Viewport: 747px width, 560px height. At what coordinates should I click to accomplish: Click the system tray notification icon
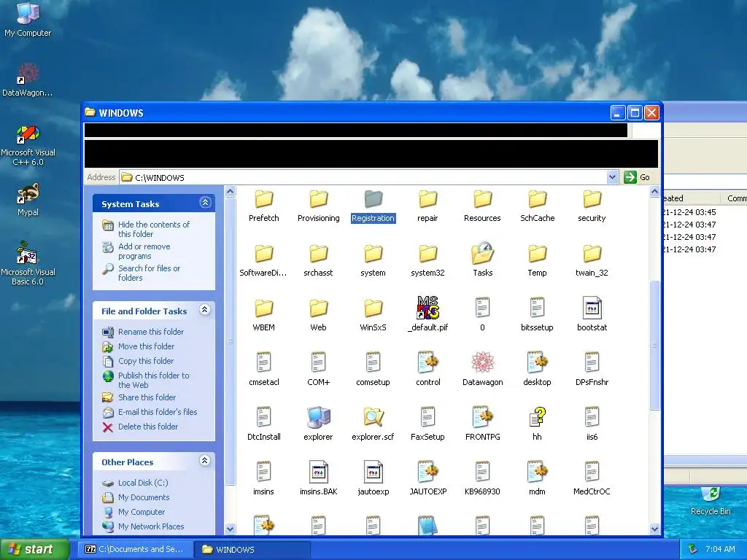tap(693, 550)
